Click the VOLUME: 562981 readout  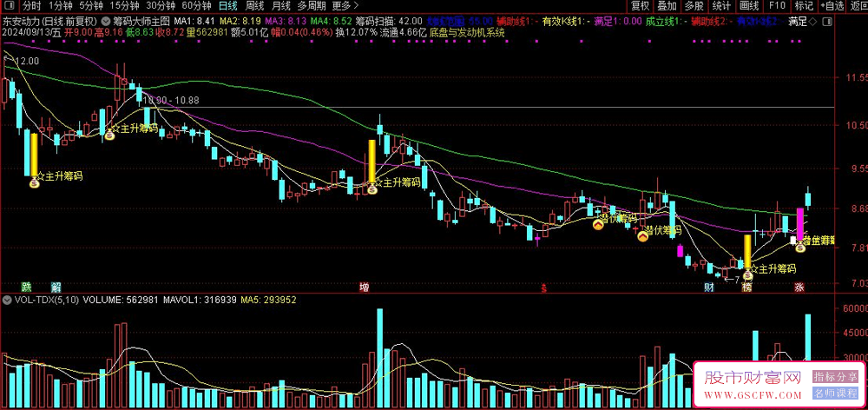(x=120, y=299)
